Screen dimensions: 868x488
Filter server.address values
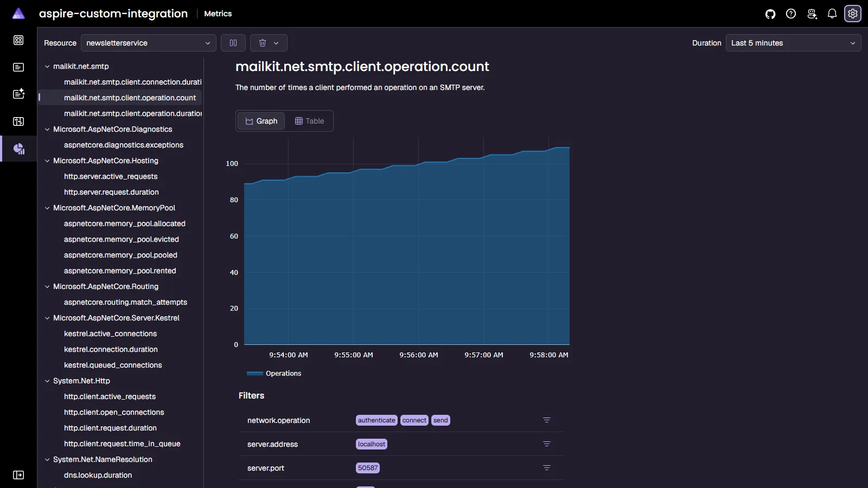(547, 444)
